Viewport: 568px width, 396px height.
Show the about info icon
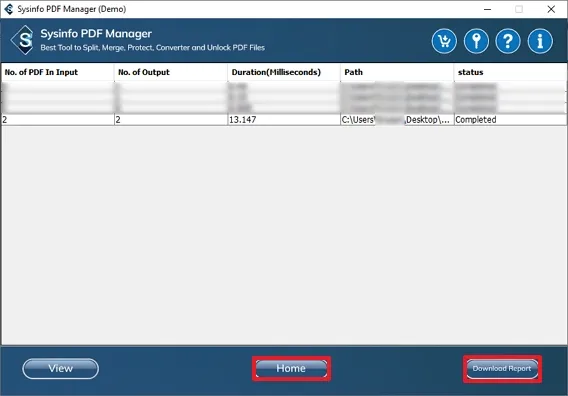click(540, 41)
